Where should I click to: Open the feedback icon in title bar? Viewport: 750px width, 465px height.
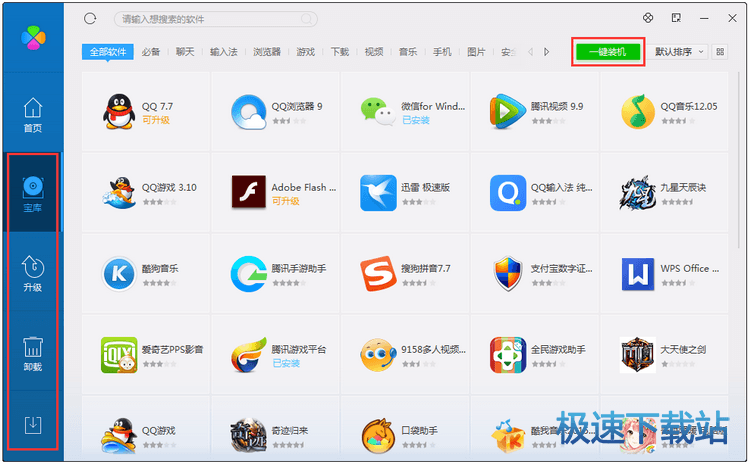(676, 18)
